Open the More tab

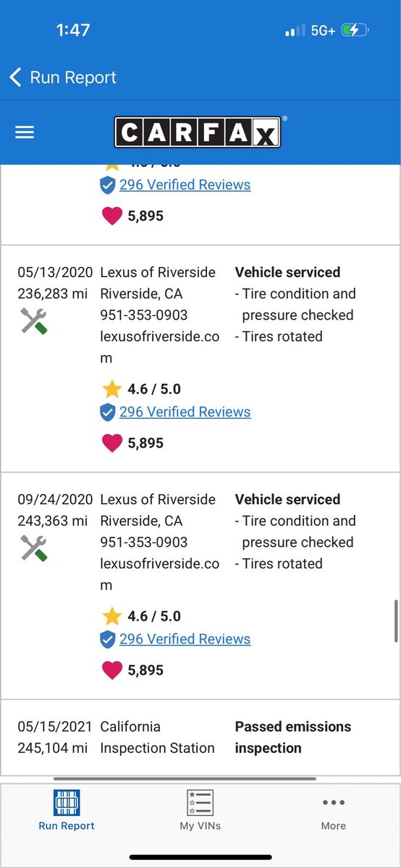[x=334, y=810]
